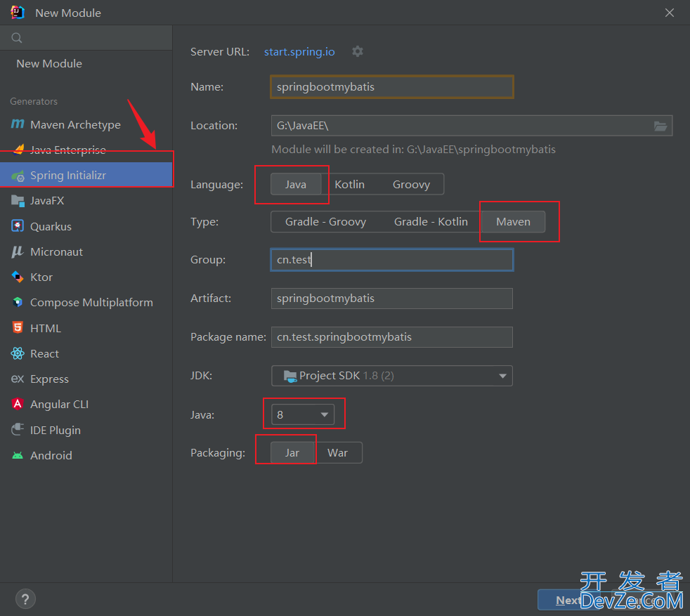Click the Spring Initializr leaf icon
This screenshot has height=616, width=690.
click(18, 176)
